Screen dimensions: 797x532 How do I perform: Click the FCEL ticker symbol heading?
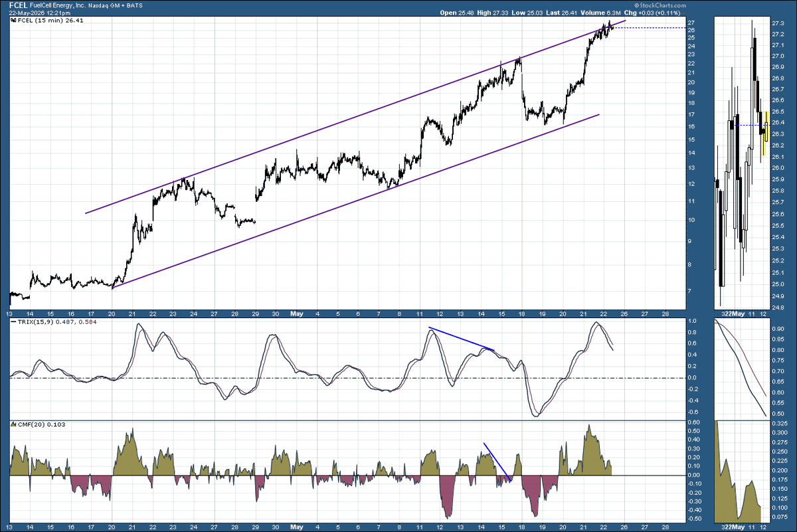(x=19, y=5)
